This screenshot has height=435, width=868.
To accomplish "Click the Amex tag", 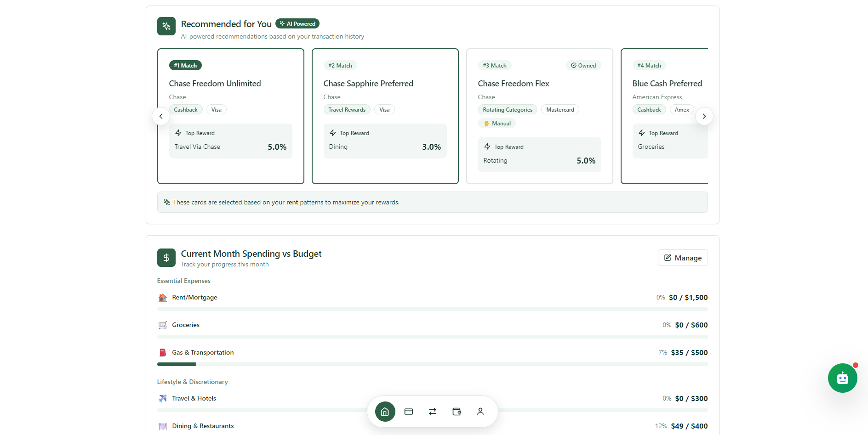I will [x=682, y=109].
